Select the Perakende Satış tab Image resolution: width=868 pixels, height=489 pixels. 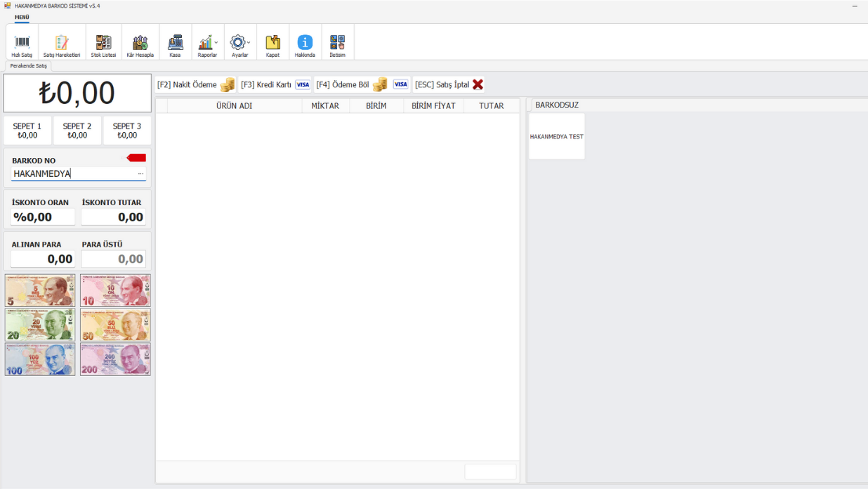click(29, 65)
